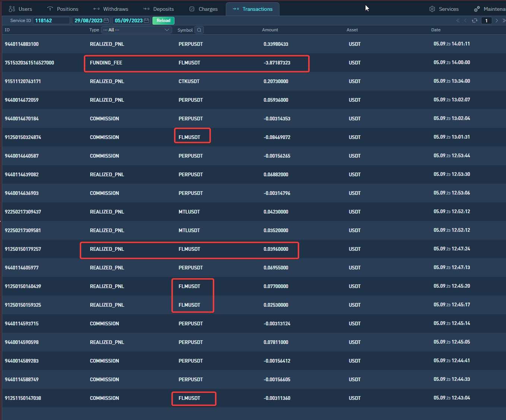Select transaction ID 91250150179257
Screen dimensions: 506x420
(23, 249)
